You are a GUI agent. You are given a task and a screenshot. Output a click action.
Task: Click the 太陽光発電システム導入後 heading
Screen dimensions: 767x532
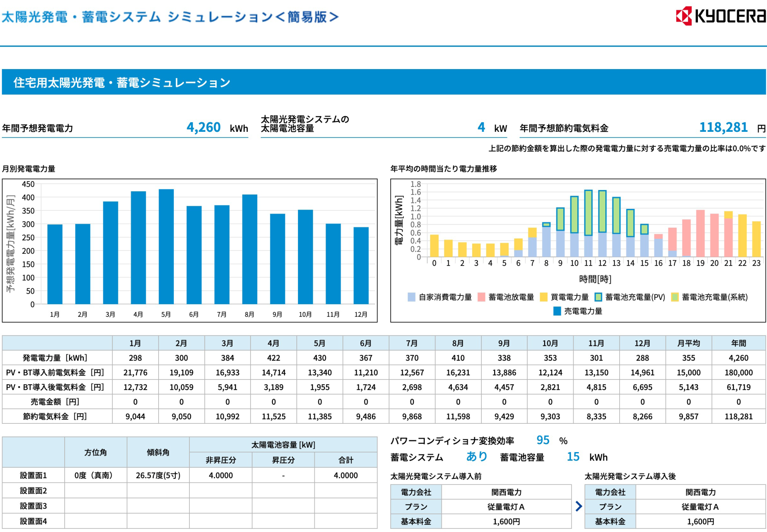[x=630, y=476]
